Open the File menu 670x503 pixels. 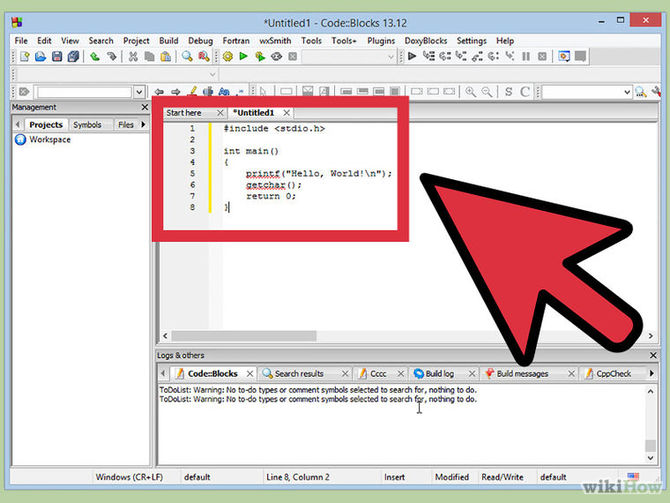21,41
